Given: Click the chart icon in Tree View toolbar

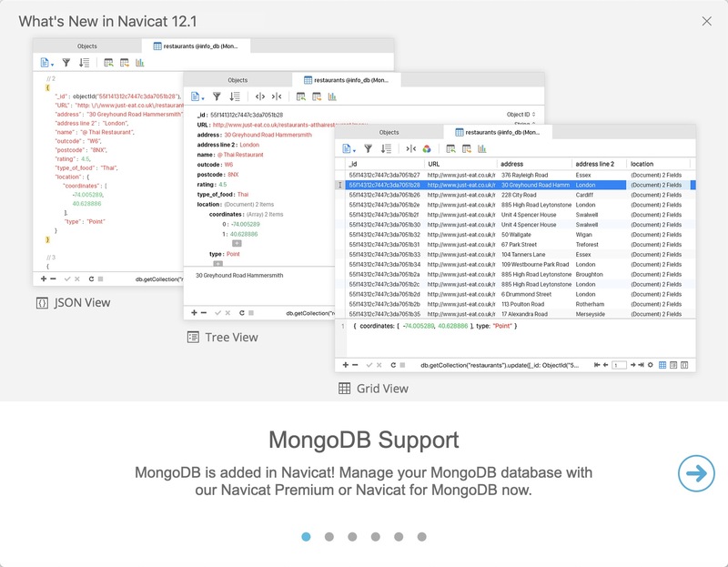Looking at the screenshot, I should (332, 96).
